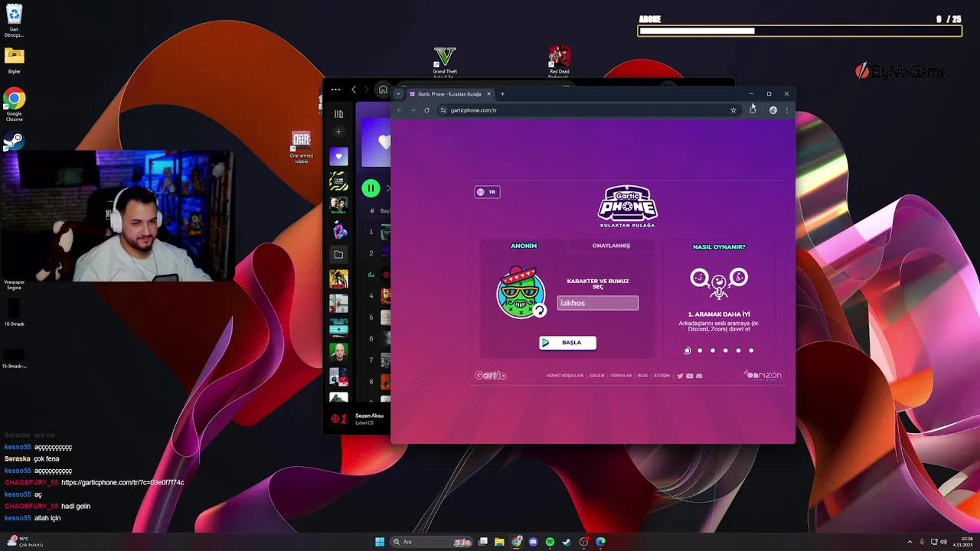Open Spotify from the taskbar
Image resolution: width=980 pixels, height=551 pixels.
point(550,542)
